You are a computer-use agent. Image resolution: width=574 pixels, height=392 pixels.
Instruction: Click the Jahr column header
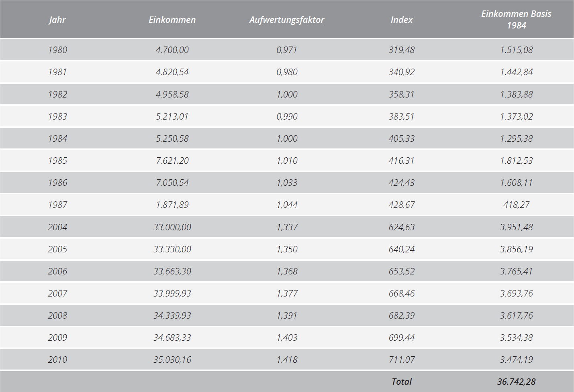57,20
